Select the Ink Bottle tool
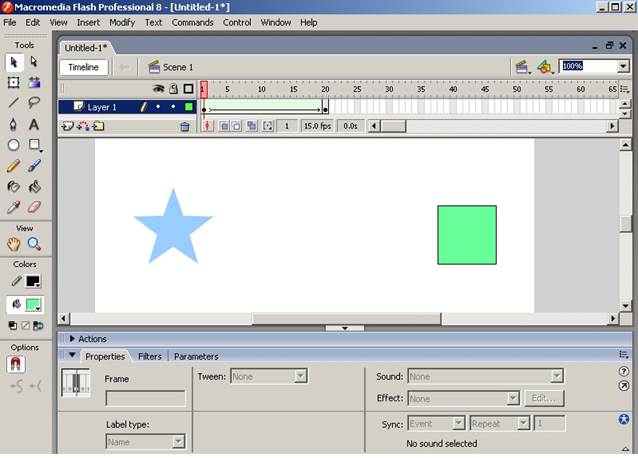Screen dimensions: 638x458 (x=14, y=187)
